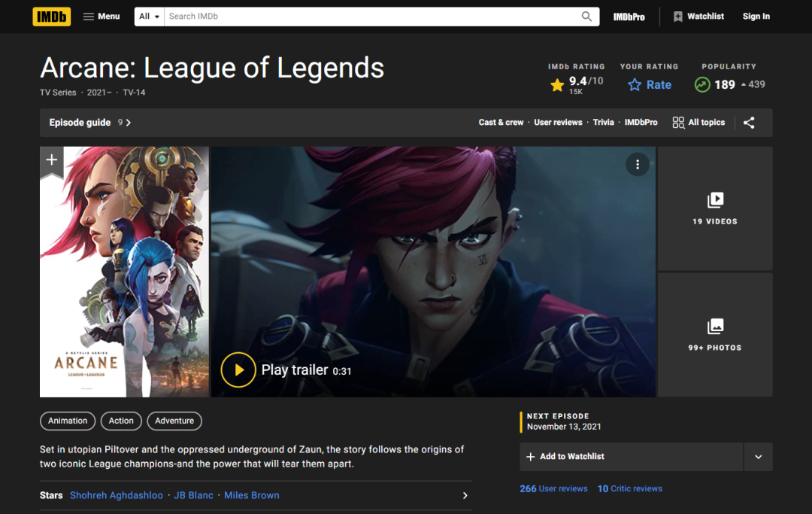Click the Next Episode November 13, 2021 text
The height and width of the screenshot is (514, 812).
pyautogui.click(x=564, y=421)
